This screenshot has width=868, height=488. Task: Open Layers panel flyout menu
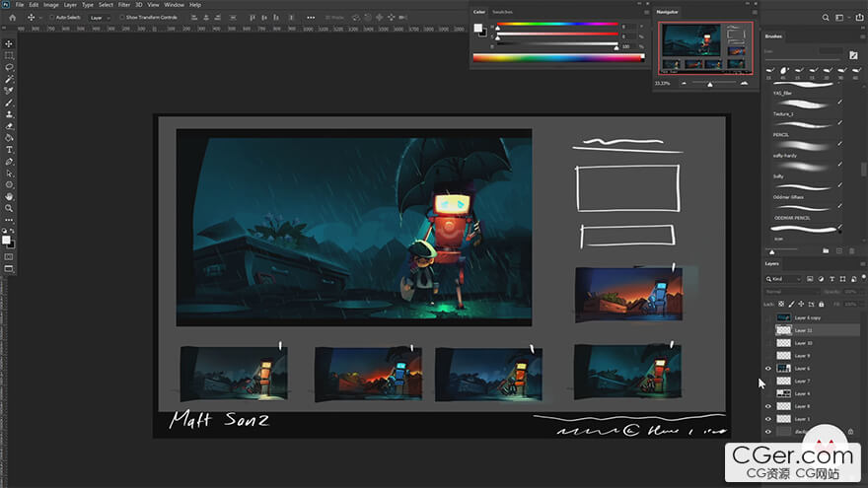coord(862,264)
